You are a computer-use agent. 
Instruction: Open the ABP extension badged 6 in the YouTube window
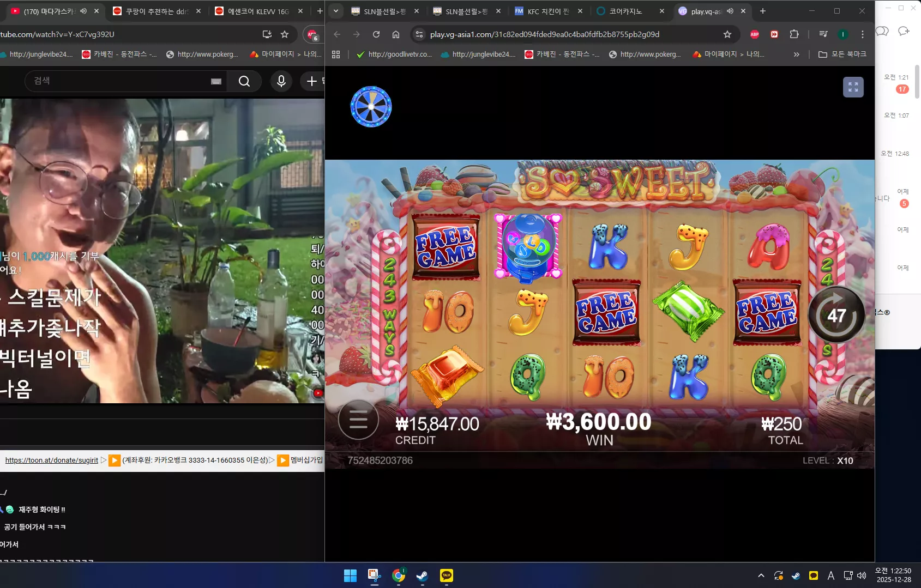(312, 35)
